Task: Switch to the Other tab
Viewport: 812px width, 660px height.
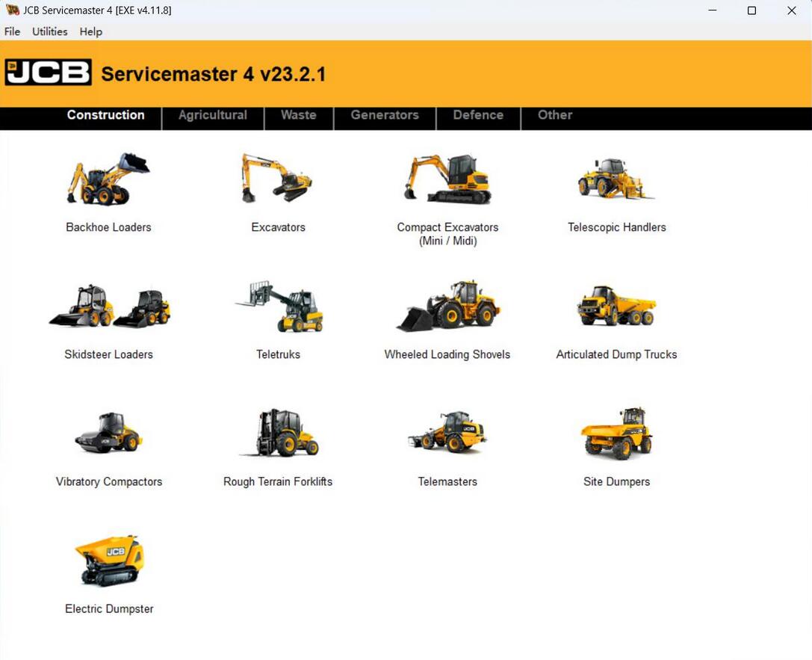Action: tap(554, 115)
